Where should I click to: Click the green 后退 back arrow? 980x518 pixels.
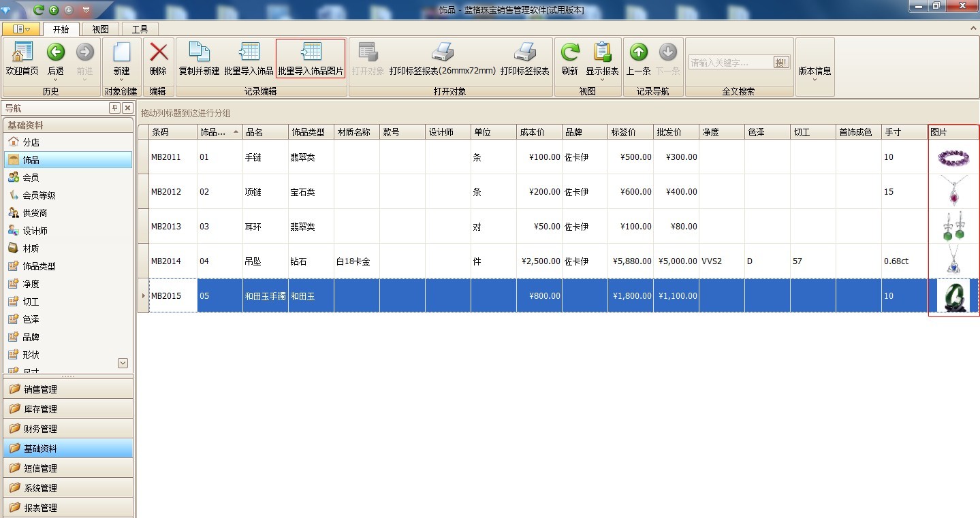55,53
